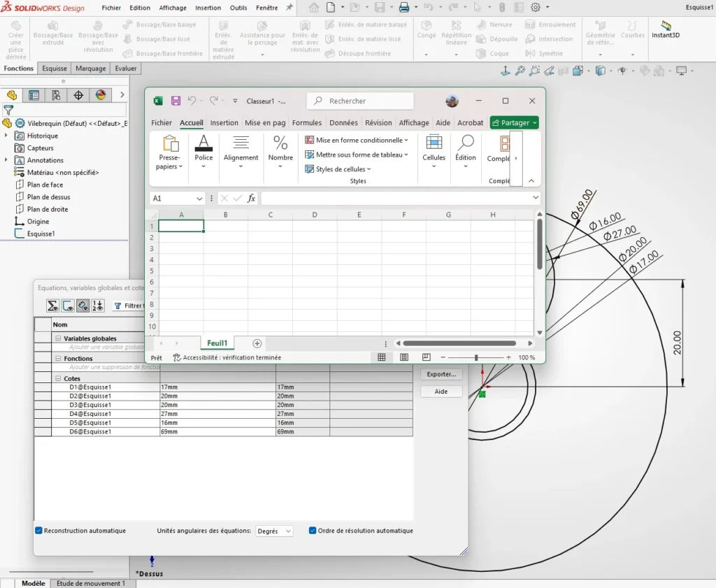Click the sigma equations view icon
The height and width of the screenshot is (588, 716).
point(52,306)
